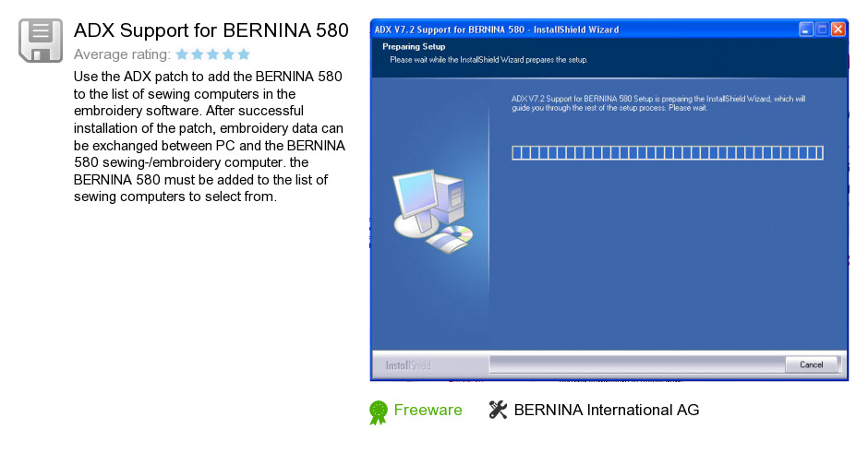The image size is (868, 453).
Task: Click the second rating star
Action: tap(198, 54)
